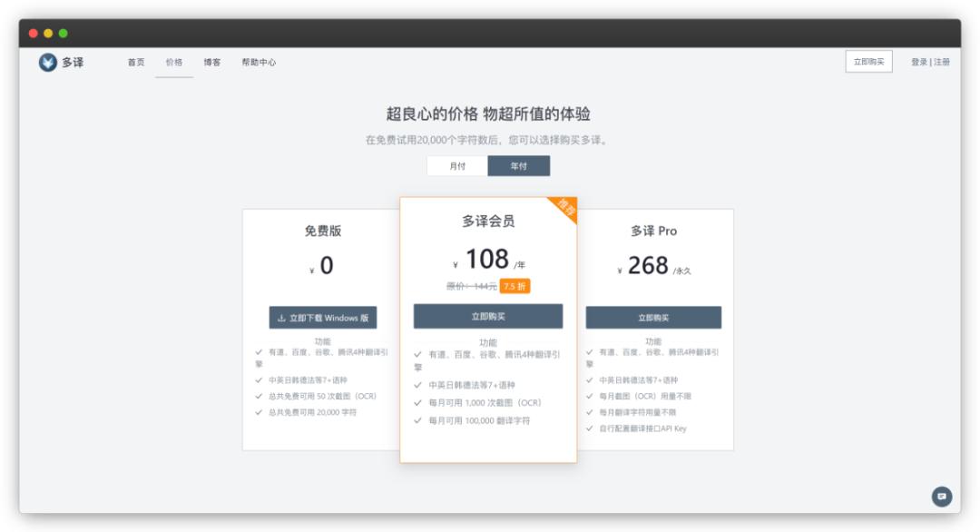Screen dimensions: 980x532
Task: Click checkmark beside 每月可用 1,000 次截图
Action: 417,402
